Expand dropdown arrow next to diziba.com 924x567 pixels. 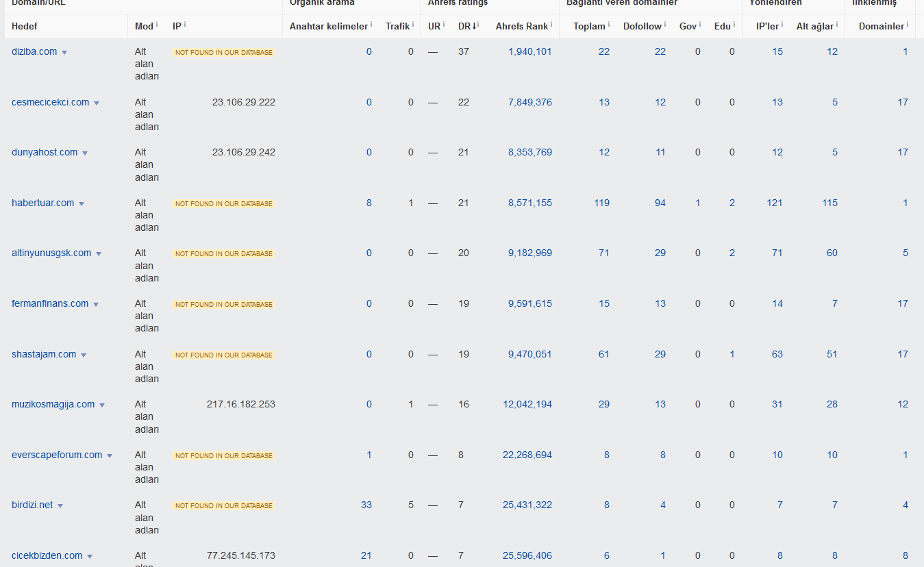(64, 53)
